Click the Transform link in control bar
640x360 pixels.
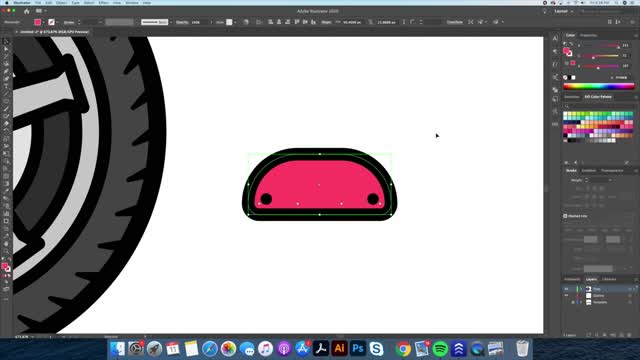click(454, 22)
